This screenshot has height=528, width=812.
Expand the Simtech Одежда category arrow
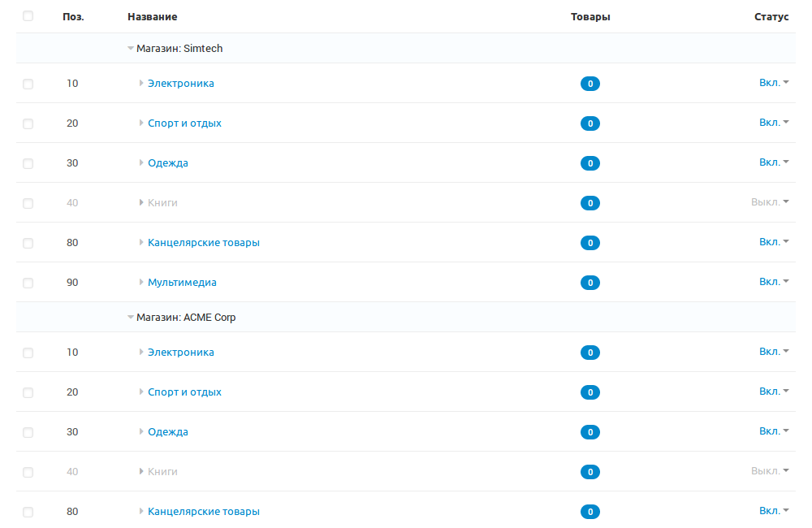[x=141, y=163]
